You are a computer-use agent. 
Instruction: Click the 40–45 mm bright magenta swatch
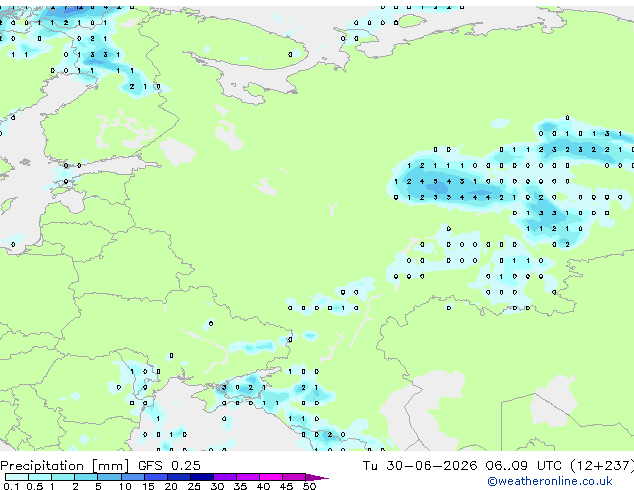point(271,477)
